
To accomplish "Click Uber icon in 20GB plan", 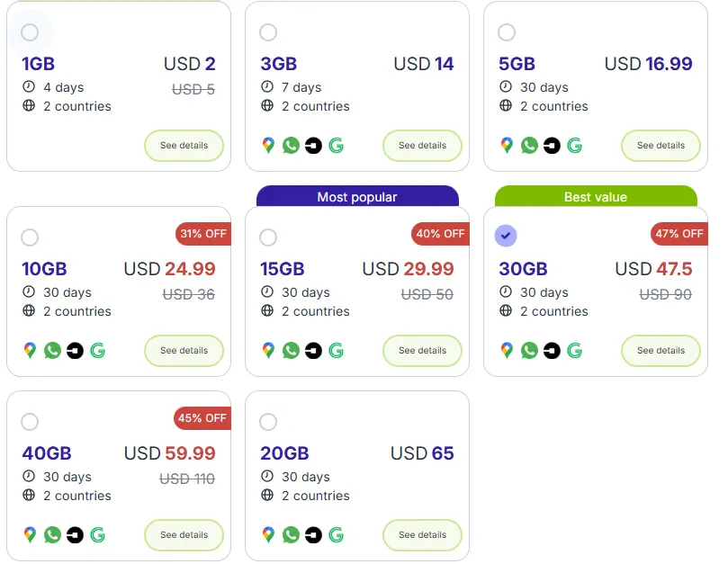I will tap(313, 534).
